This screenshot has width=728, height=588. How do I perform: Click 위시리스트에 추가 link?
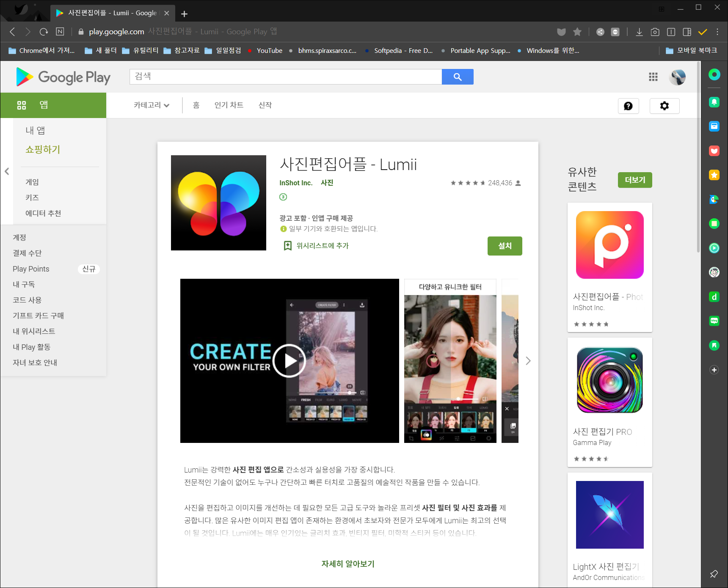[x=322, y=246]
